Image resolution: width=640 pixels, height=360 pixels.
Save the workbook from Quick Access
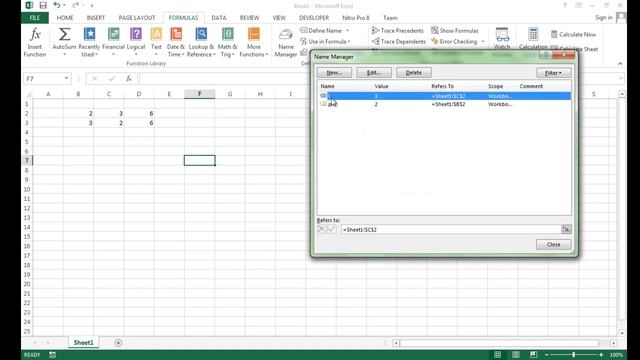43,5
